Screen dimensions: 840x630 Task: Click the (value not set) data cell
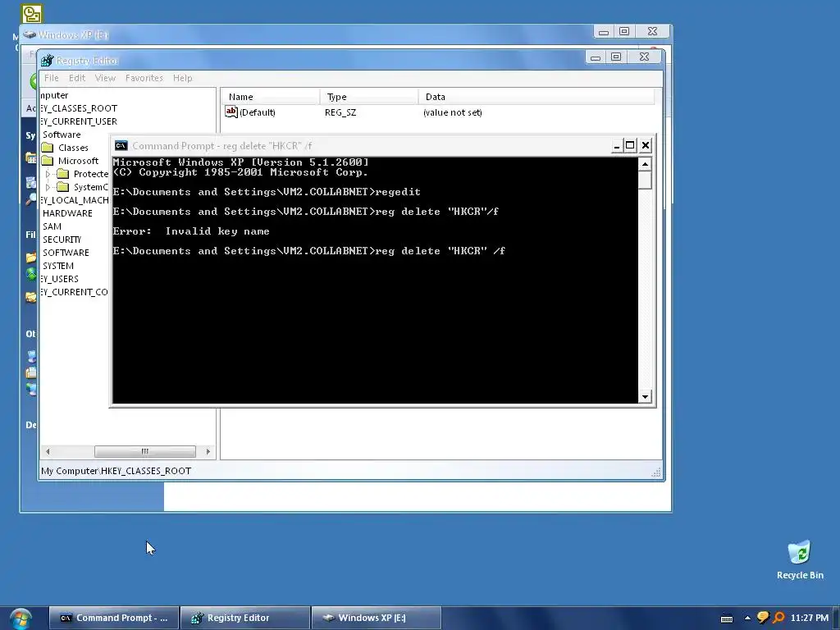pyautogui.click(x=453, y=112)
